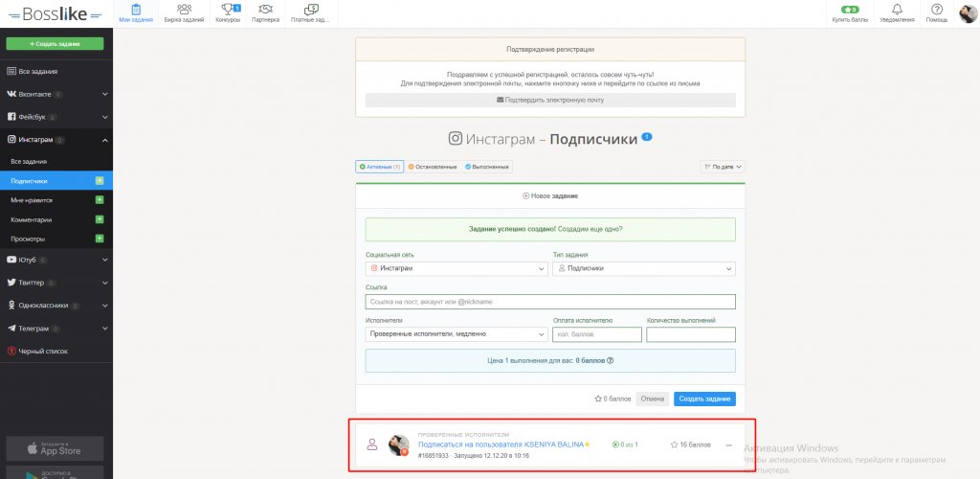Click Количество выполнений field
Viewport: 980px width, 479px height.
691,334
